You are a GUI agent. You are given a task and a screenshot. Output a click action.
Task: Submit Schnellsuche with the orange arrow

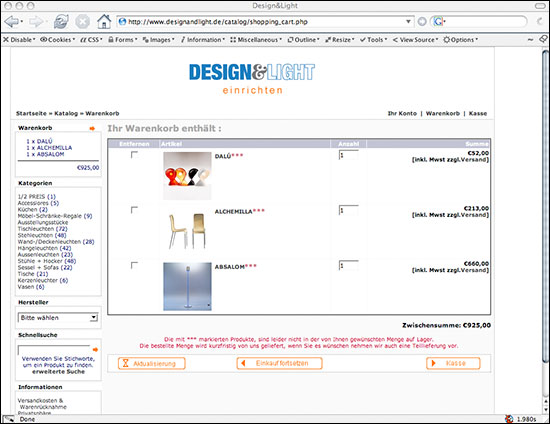[x=95, y=350]
